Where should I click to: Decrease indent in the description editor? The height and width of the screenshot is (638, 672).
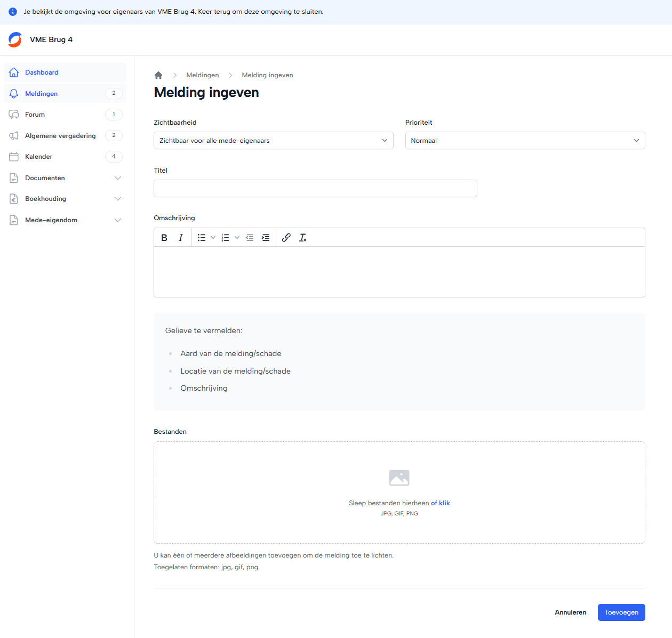pyautogui.click(x=250, y=238)
